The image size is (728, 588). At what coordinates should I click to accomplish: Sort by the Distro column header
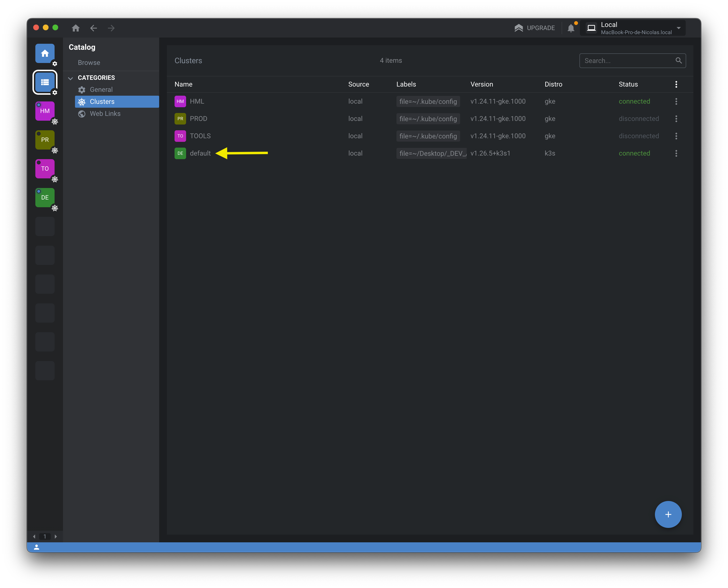point(553,84)
